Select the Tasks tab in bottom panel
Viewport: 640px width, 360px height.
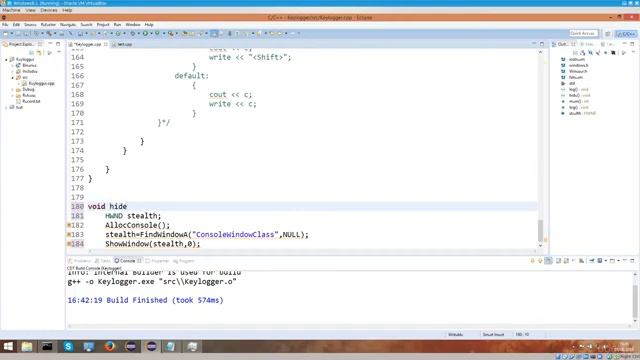coord(102,261)
